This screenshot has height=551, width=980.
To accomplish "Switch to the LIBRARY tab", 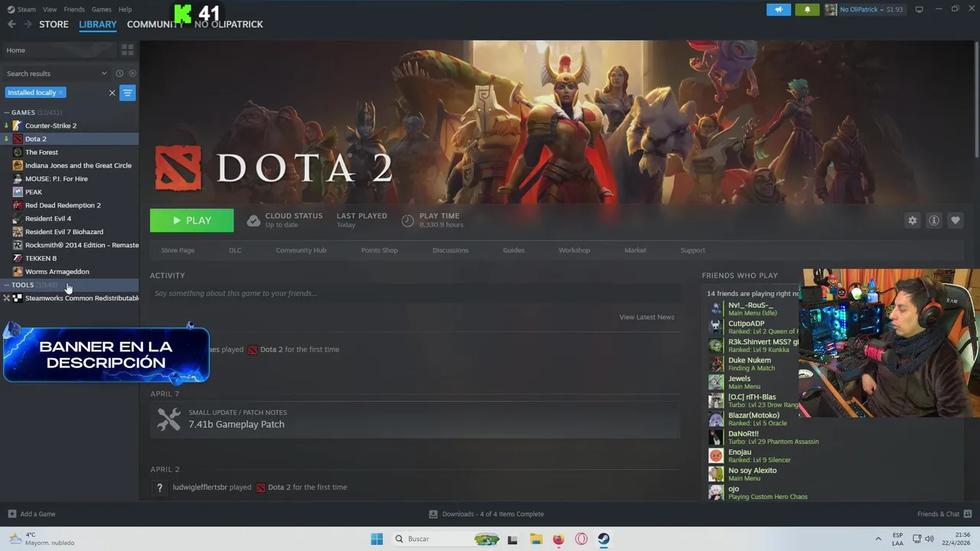I will [98, 24].
